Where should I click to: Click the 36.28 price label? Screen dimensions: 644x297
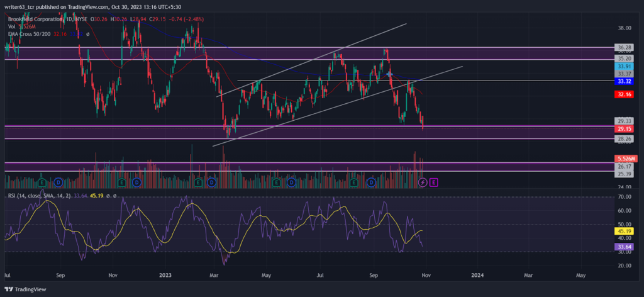point(623,47)
